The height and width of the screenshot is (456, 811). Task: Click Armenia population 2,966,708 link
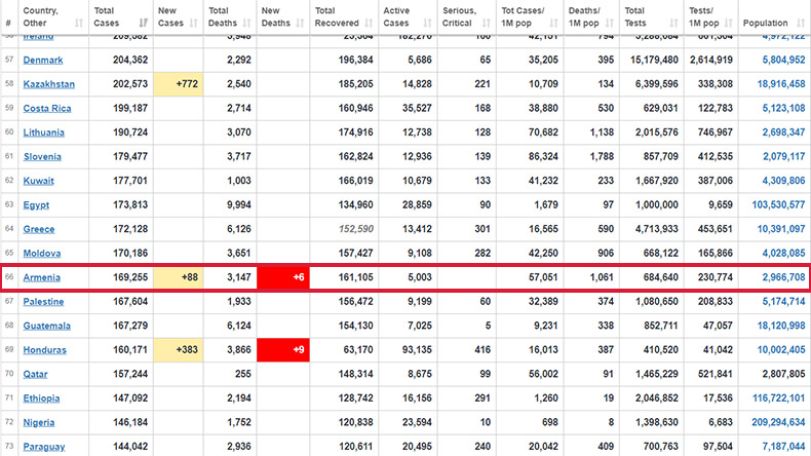pyautogui.click(x=784, y=278)
